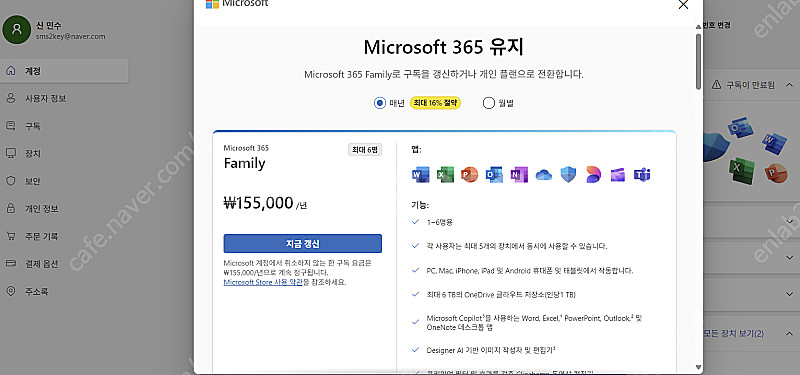The width and height of the screenshot is (800, 375).
Task: Click the 최대 6명 badge
Action: click(x=365, y=150)
